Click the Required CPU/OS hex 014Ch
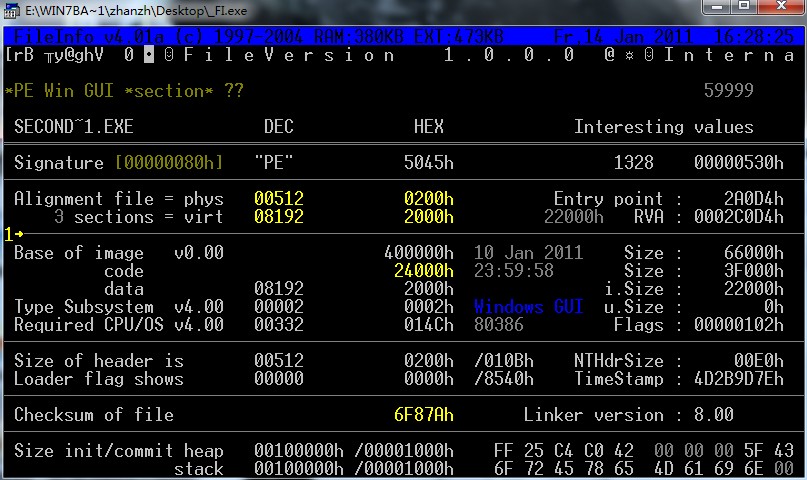This screenshot has height=480, width=807. point(429,325)
